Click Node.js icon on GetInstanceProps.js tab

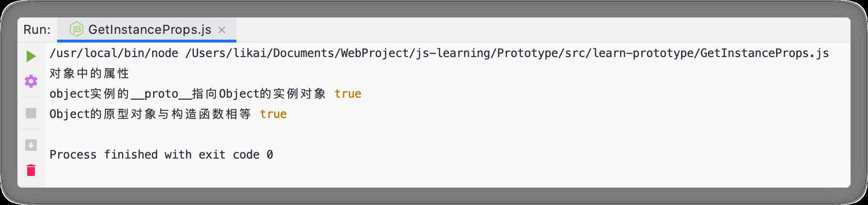[x=76, y=29]
